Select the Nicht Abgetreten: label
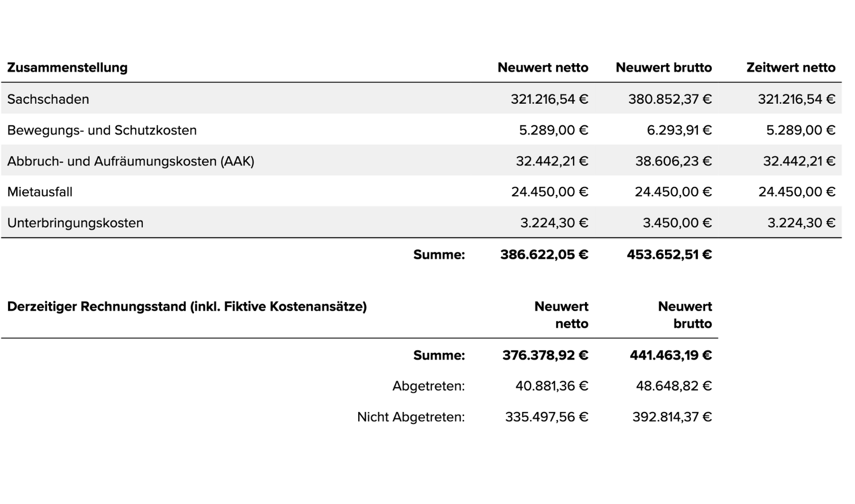This screenshot has width=855, height=504. click(x=411, y=417)
